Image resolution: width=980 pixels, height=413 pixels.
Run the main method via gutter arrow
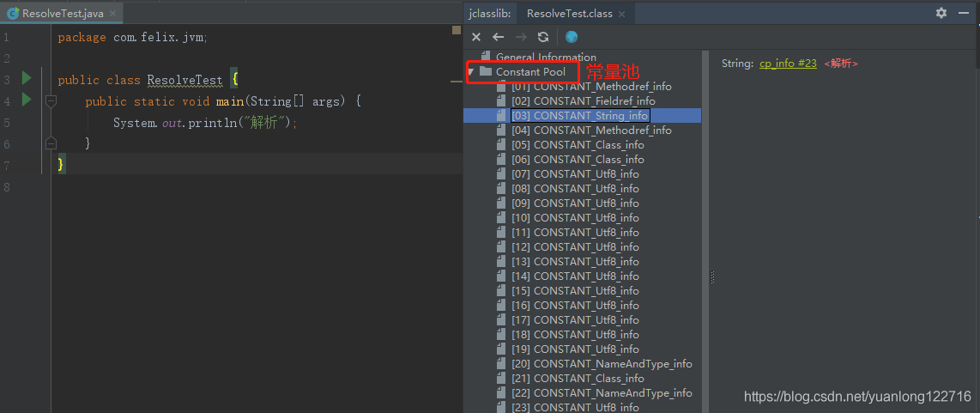coord(26,100)
